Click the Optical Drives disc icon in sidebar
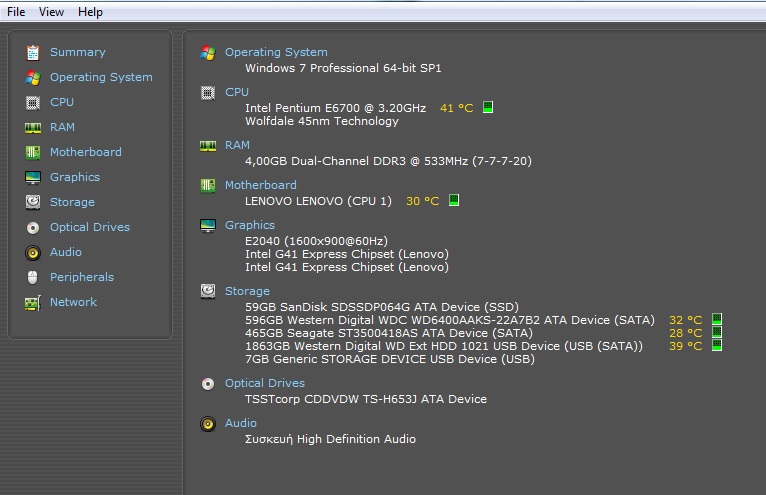 click(33, 228)
